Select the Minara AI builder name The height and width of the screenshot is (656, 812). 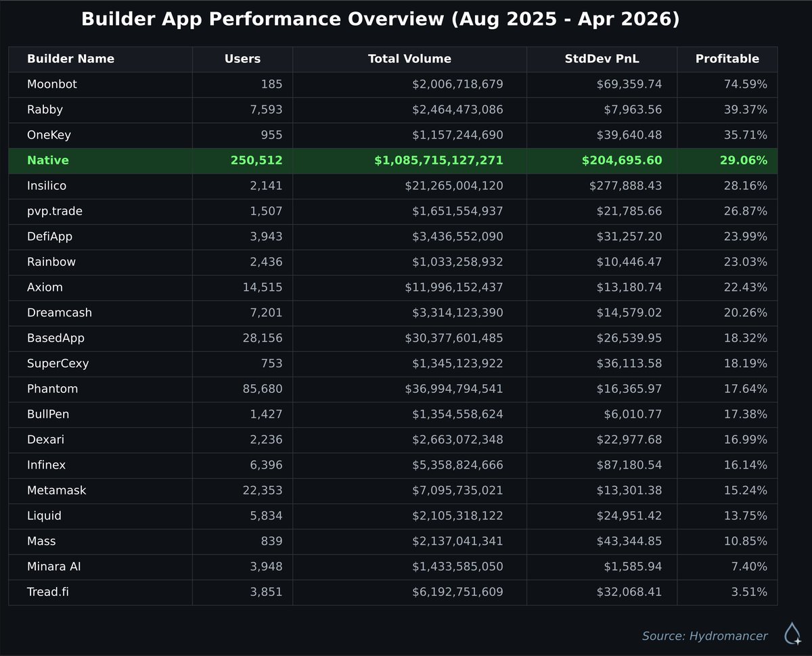pyautogui.click(x=54, y=567)
